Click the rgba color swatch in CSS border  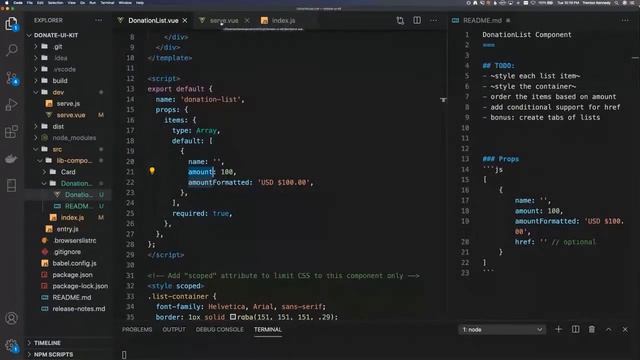(233, 317)
